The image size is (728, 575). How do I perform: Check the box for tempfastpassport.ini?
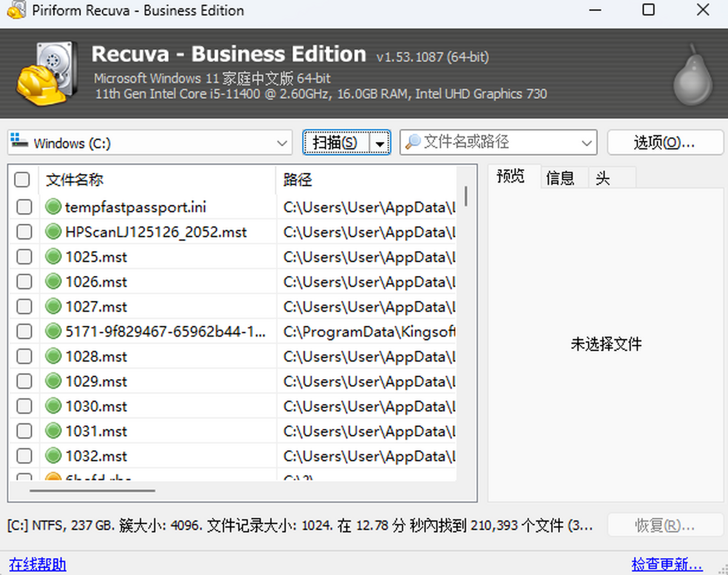click(x=24, y=207)
